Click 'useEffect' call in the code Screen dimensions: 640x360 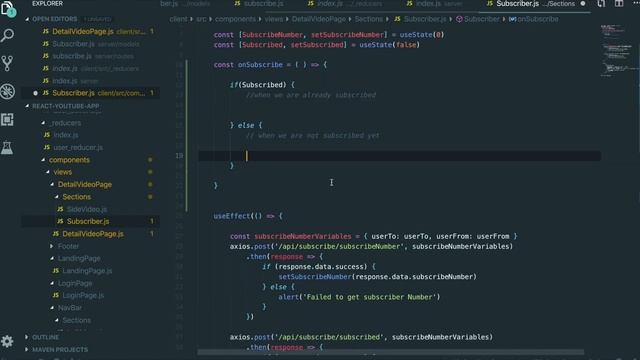click(231, 216)
